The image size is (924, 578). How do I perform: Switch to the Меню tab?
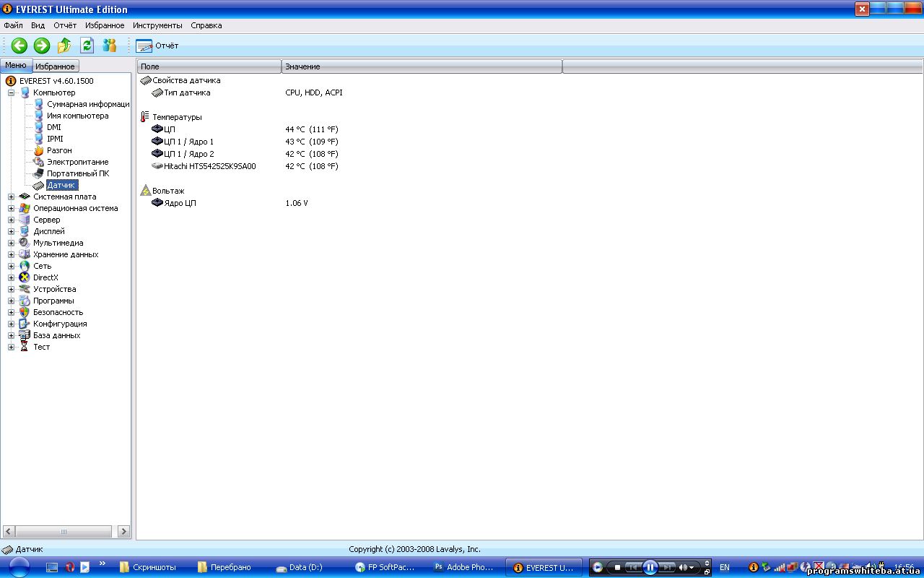click(16, 65)
